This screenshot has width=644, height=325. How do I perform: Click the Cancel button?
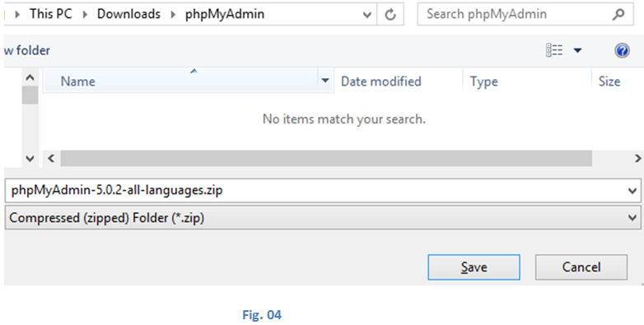coord(581,267)
